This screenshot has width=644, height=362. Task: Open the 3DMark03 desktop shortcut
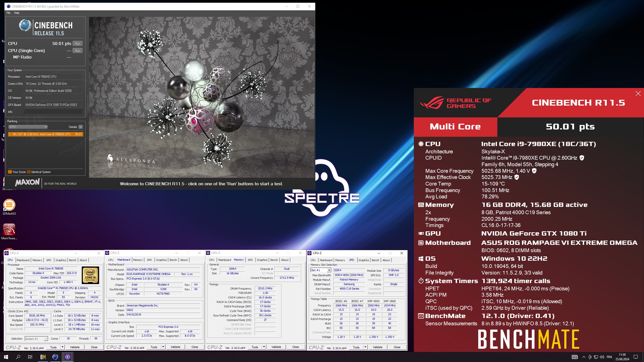pyautogui.click(x=9, y=207)
